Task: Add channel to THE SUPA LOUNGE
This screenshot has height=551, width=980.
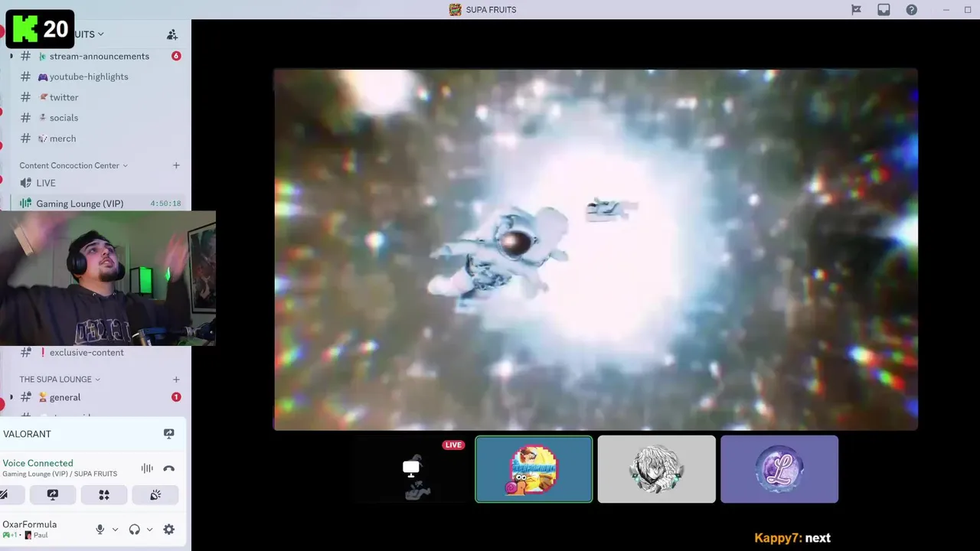Action: [x=176, y=380]
